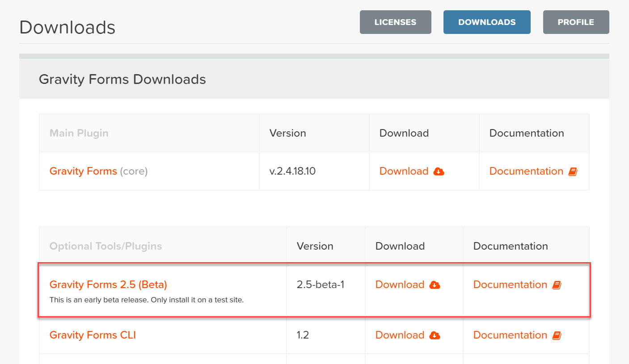Viewport: 629px width, 364px height.
Task: Click Documentation header in Optional Tools table
Action: [511, 246]
